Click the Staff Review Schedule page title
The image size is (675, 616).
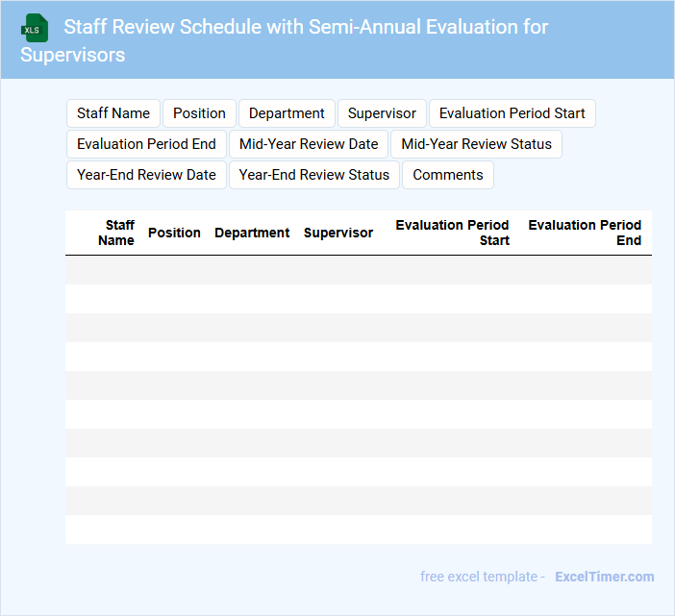[284, 40]
